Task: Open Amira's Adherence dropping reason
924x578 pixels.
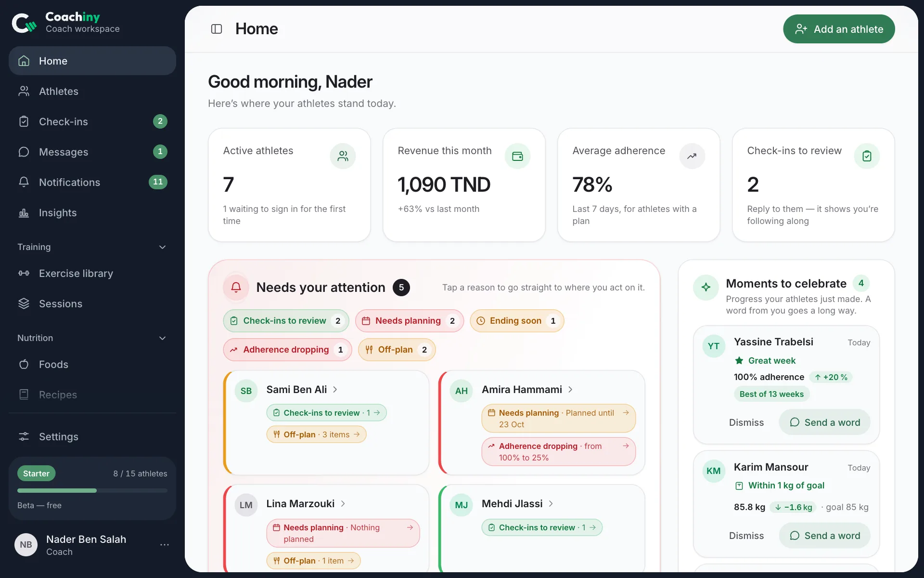Action: coord(558,452)
